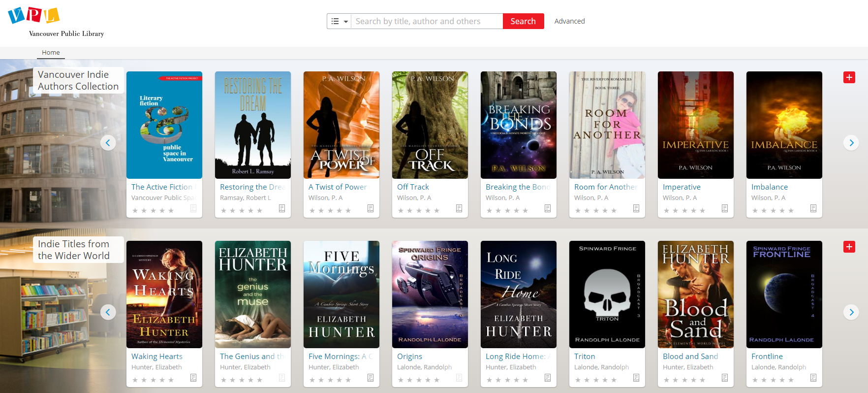This screenshot has height=393, width=868.
Task: Open Long Ride Home title link
Action: coord(518,357)
